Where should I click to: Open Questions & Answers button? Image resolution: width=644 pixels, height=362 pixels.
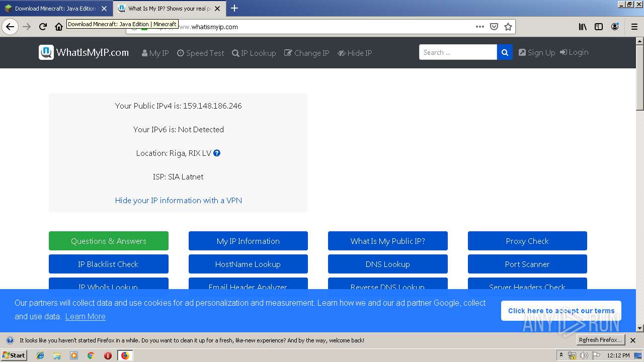(109, 241)
